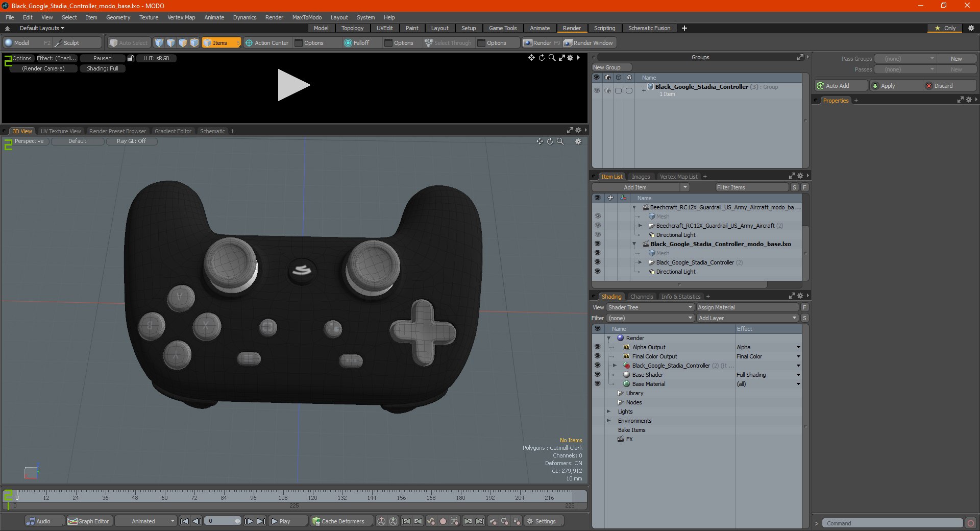Open the Shader Tree view dropdown
Screen dimensions: 980x531
[x=650, y=307]
